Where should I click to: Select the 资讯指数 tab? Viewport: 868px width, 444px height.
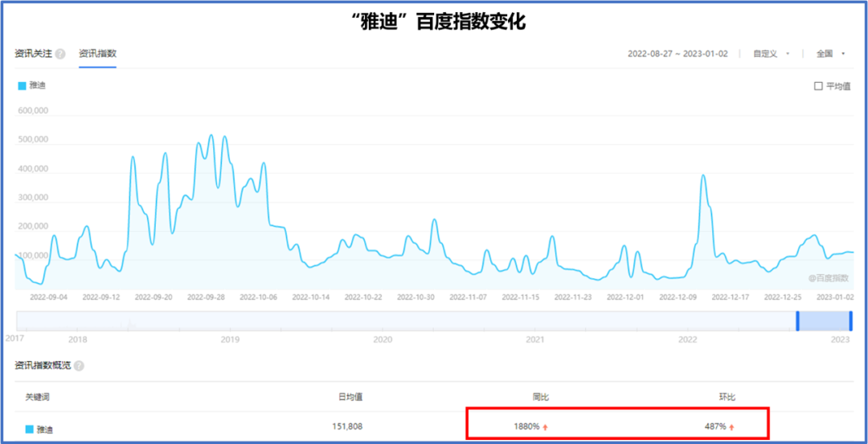tap(97, 54)
